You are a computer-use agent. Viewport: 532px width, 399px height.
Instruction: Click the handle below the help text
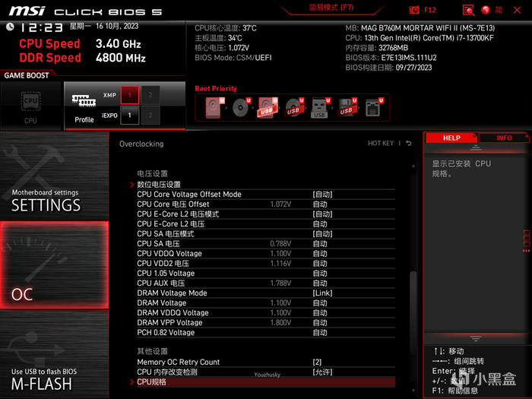[476, 338]
